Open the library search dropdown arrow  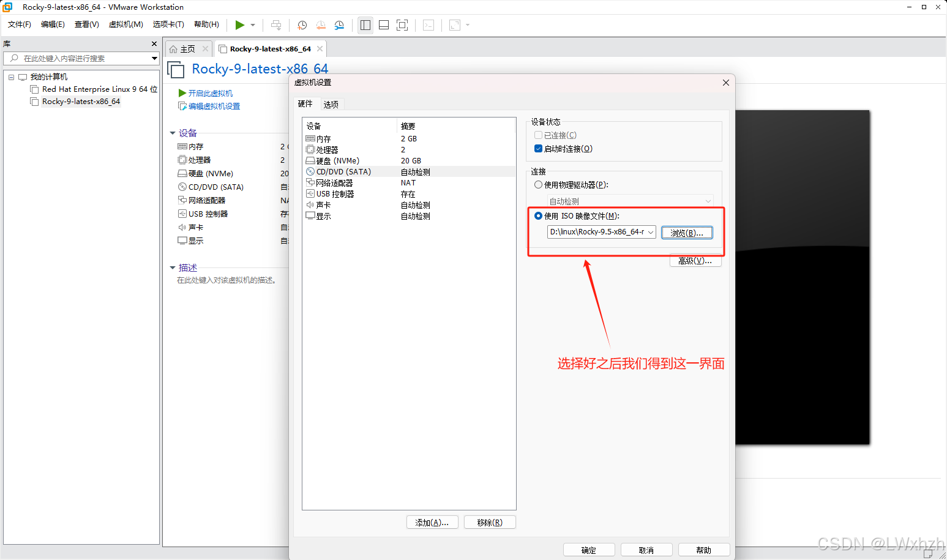point(154,58)
